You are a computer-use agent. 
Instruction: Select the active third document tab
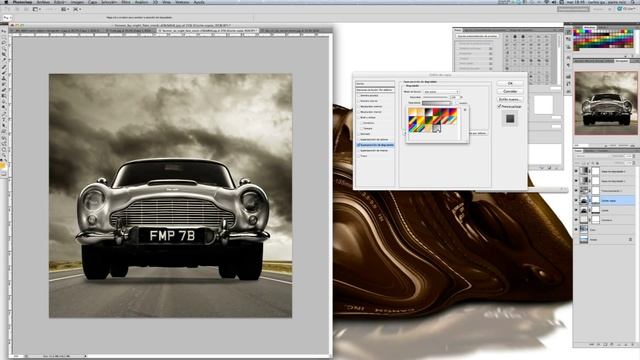(x=208, y=31)
